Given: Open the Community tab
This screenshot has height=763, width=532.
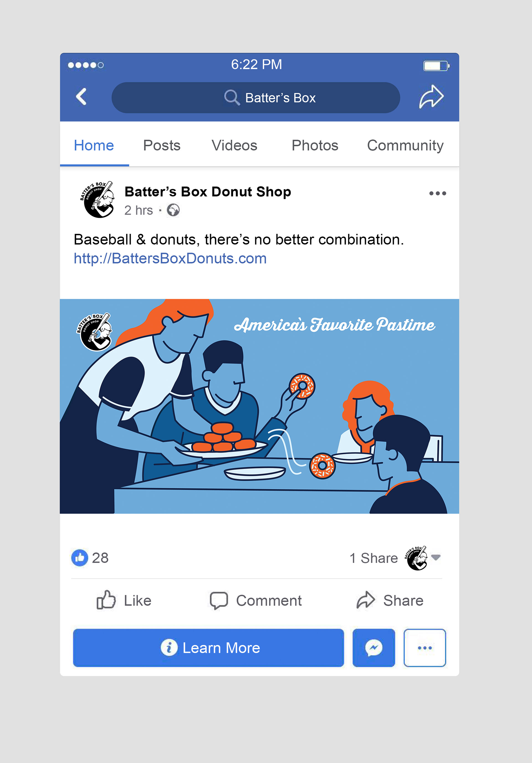Looking at the screenshot, I should pos(405,146).
